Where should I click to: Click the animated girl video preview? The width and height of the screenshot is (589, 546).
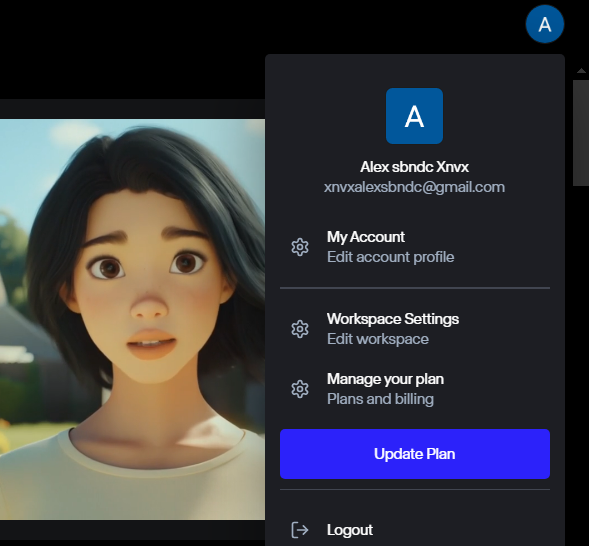pyautogui.click(x=132, y=320)
